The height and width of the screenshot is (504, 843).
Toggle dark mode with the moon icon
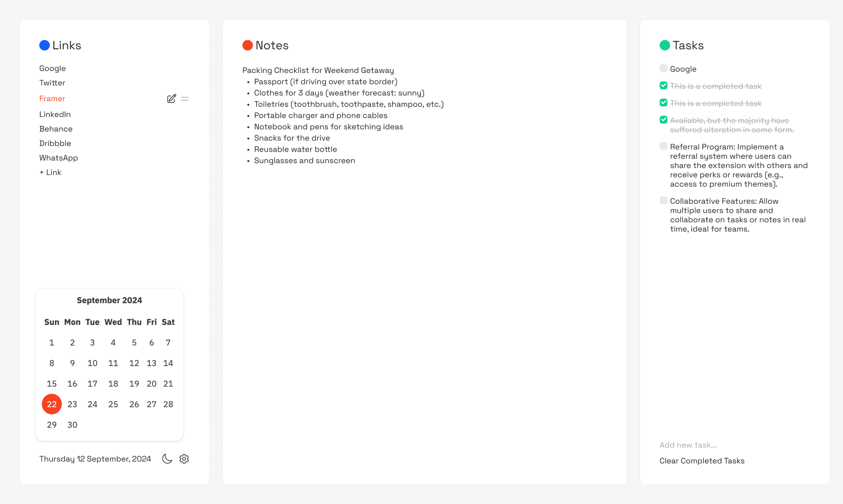167,459
